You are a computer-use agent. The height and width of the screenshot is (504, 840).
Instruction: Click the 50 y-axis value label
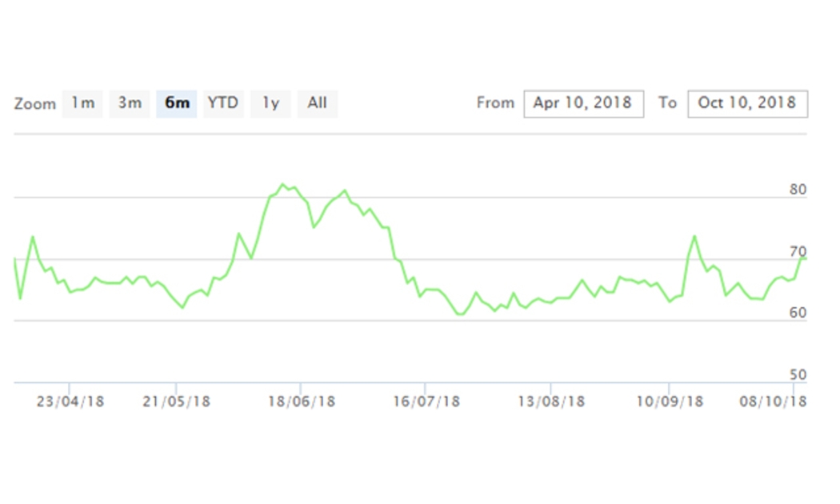pyautogui.click(x=798, y=375)
